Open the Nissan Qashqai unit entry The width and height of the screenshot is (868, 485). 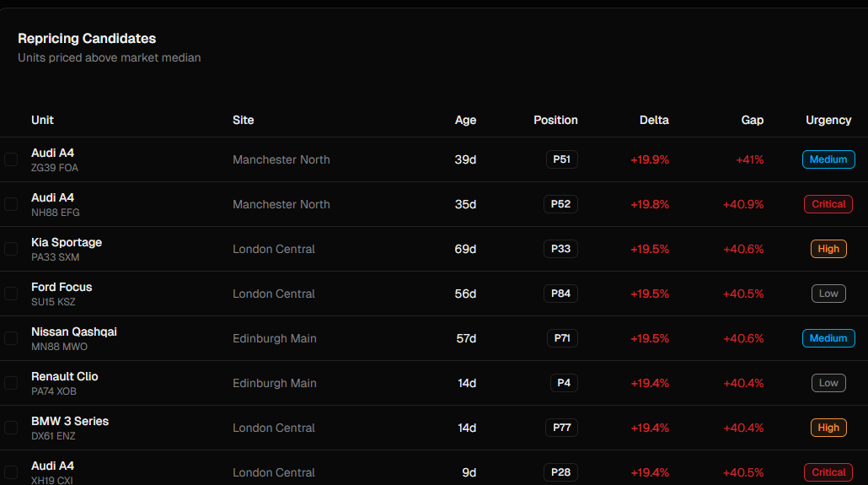coord(74,332)
